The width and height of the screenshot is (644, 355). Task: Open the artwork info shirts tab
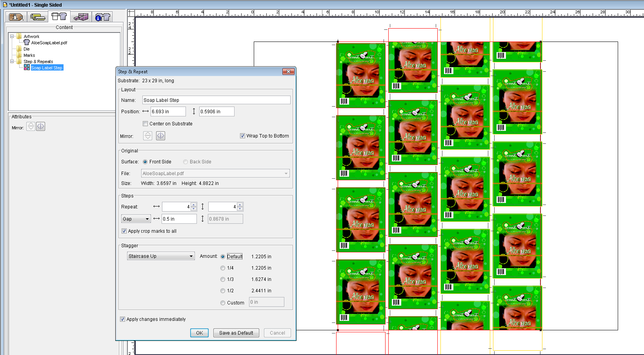(x=103, y=17)
